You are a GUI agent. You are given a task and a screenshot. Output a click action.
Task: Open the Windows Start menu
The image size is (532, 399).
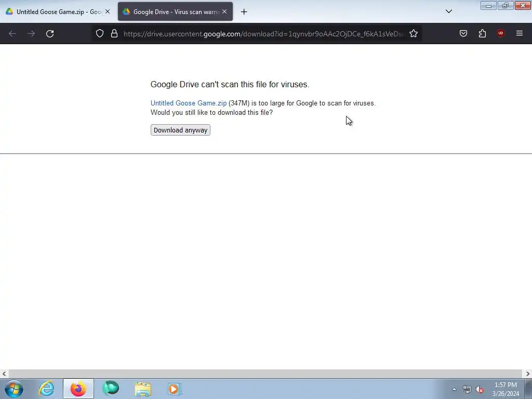[x=14, y=389]
